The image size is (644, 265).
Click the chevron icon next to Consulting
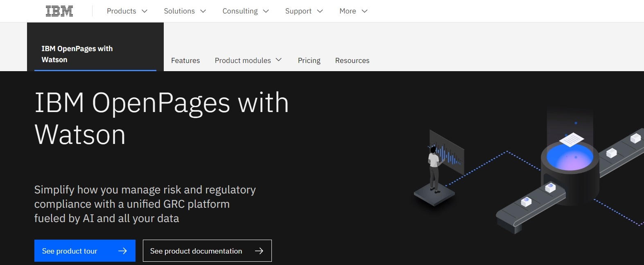pyautogui.click(x=266, y=11)
